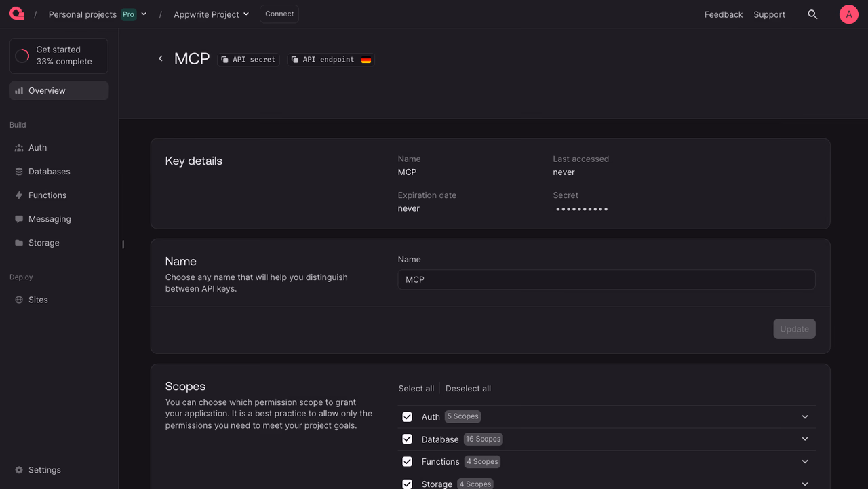The image size is (868, 489).
Task: Open Auth in the sidebar
Action: click(59, 148)
